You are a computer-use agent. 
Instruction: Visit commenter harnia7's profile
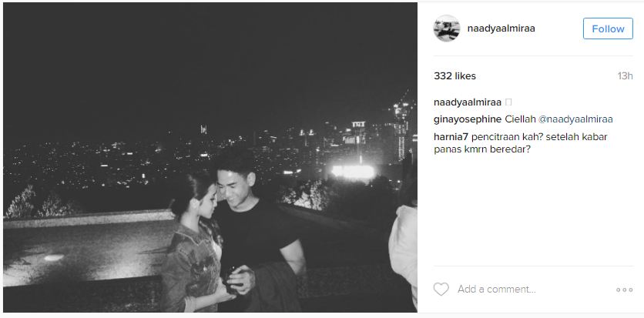point(451,136)
